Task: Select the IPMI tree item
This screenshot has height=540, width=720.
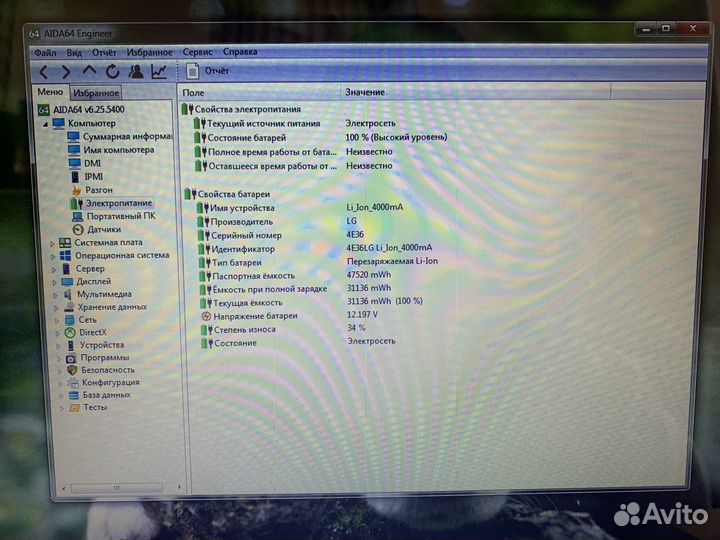Action: tap(94, 176)
